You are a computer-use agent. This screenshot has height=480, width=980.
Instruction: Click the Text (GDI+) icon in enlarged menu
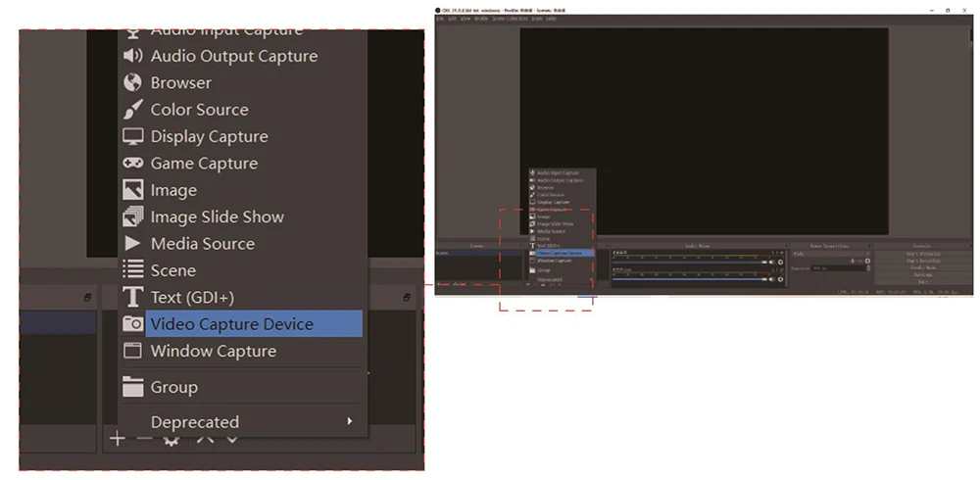[132, 298]
